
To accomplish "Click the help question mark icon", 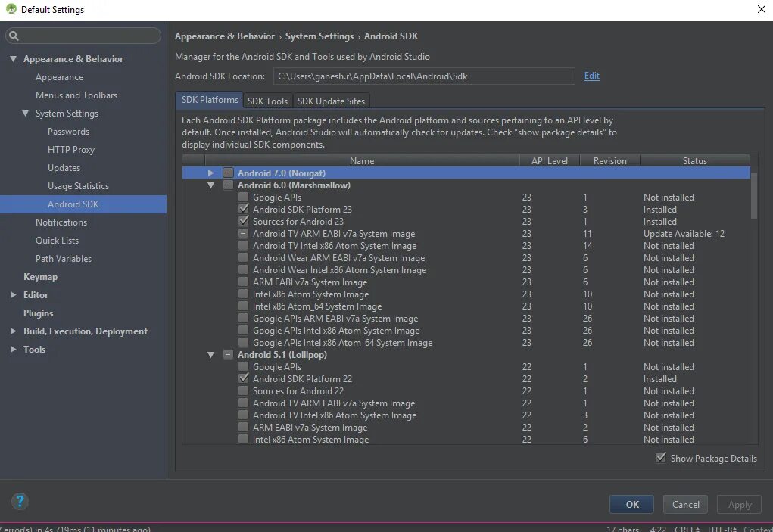I will [x=20, y=502].
